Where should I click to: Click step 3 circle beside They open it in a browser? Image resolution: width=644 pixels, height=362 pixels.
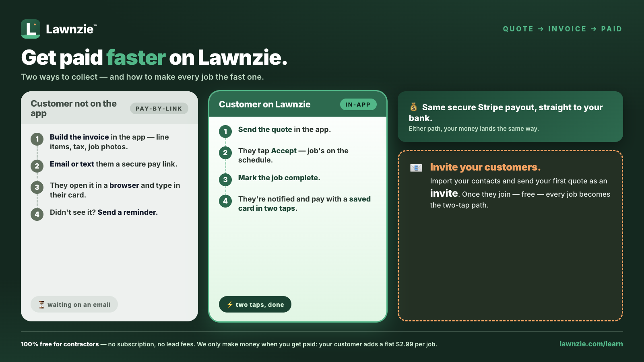tap(37, 187)
